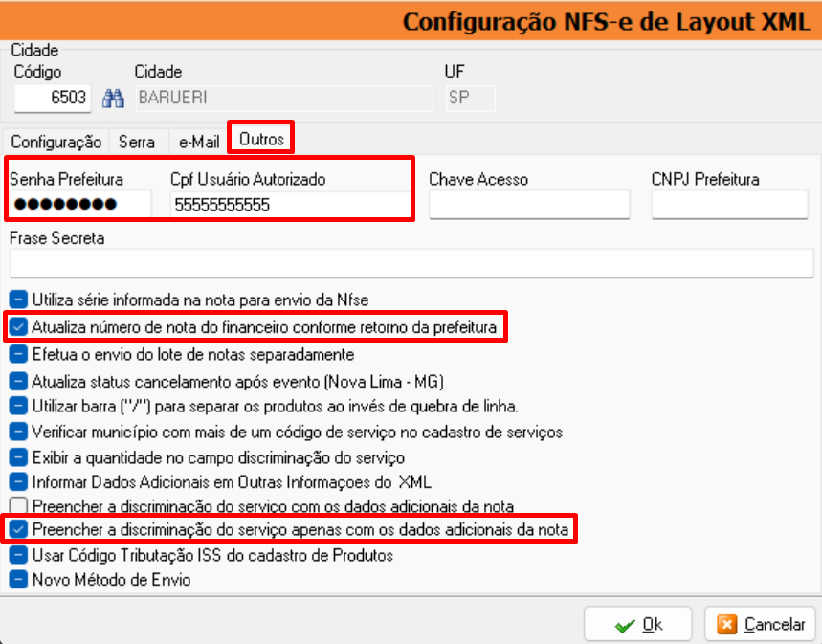This screenshot has width=822, height=644.
Task: Switch to the Serra tab
Action: tap(136, 142)
